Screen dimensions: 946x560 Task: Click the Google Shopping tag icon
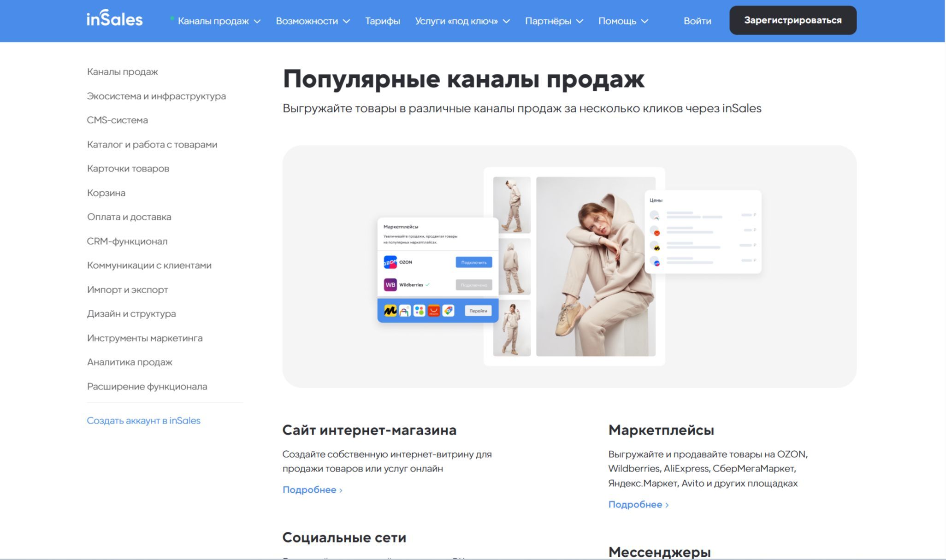click(x=448, y=311)
